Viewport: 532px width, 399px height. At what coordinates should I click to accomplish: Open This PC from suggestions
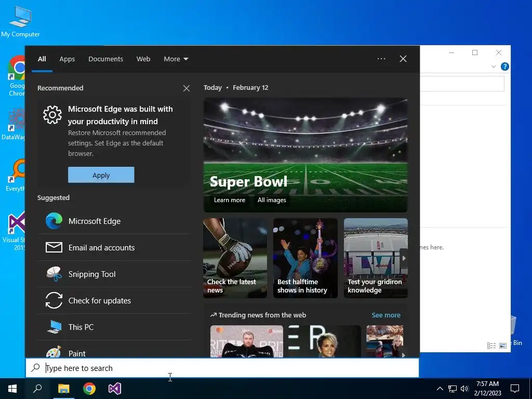pos(114,327)
